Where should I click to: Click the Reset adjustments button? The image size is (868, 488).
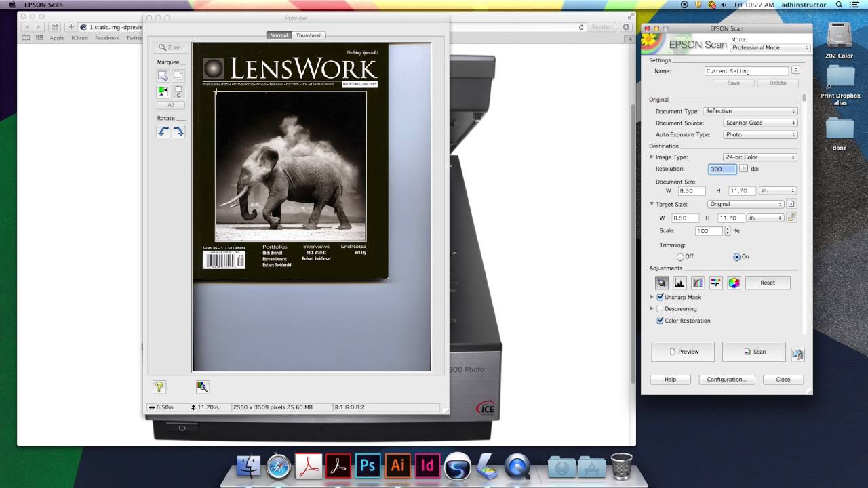tap(768, 283)
